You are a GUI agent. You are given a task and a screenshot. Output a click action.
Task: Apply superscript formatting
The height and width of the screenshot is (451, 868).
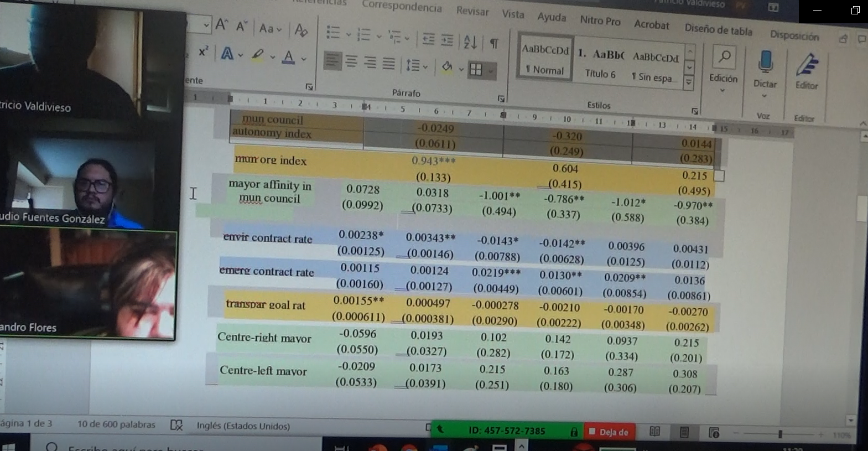(204, 51)
